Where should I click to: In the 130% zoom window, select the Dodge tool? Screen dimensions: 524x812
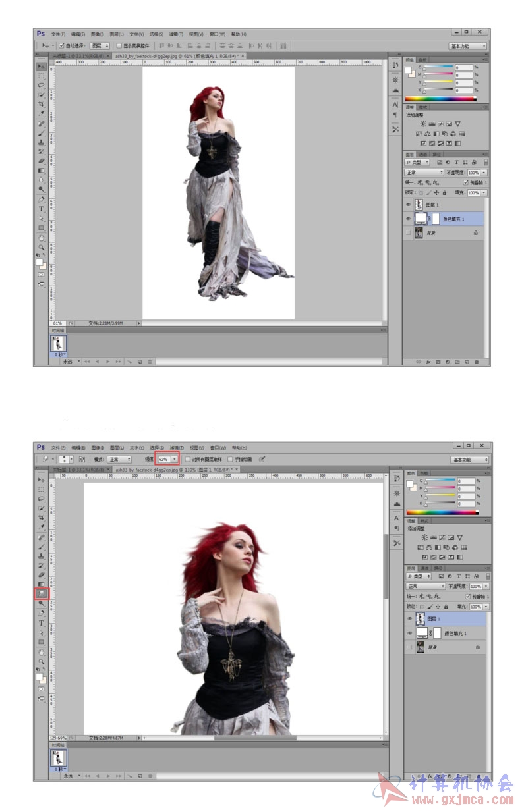coord(41,603)
